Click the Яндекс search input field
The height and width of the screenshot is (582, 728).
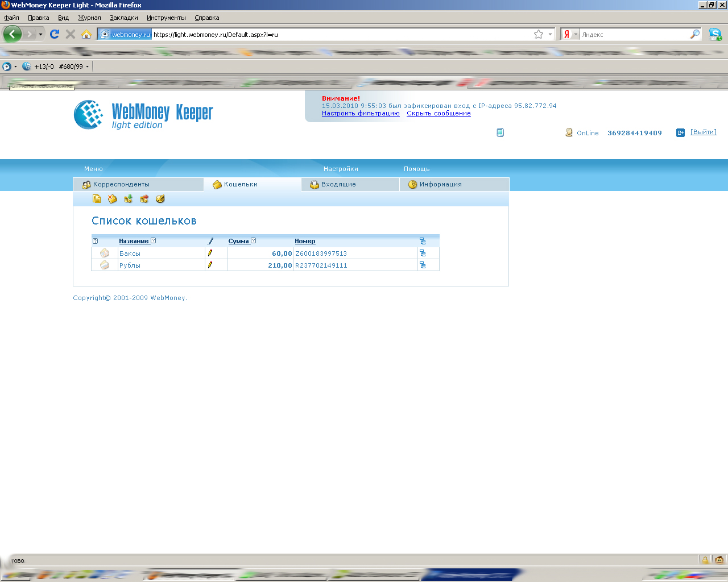634,34
